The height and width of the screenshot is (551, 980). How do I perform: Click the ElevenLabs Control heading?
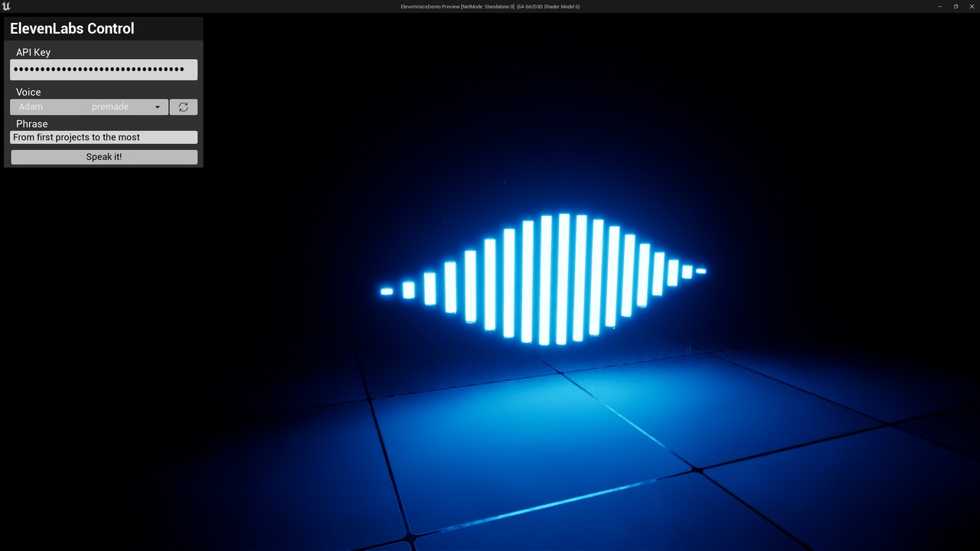coord(72,28)
